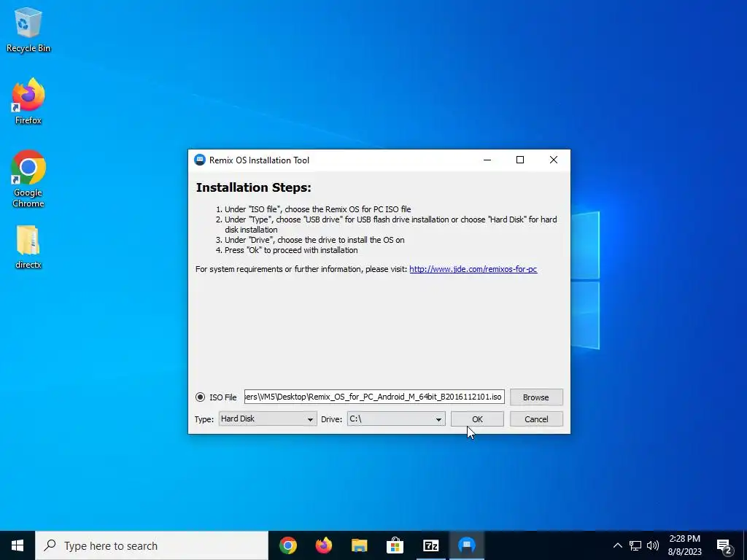Open the jide.com remixos-for-pc link
747x560 pixels.
pyautogui.click(x=473, y=269)
